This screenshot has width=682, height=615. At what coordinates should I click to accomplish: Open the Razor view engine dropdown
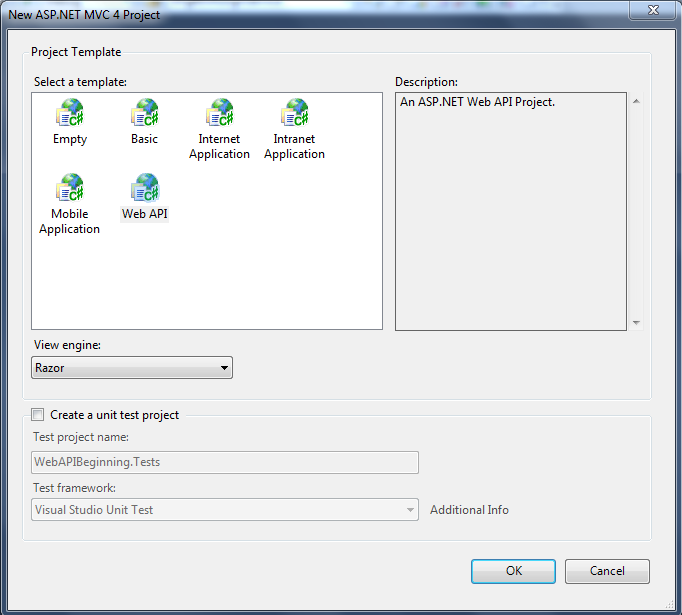pyautogui.click(x=132, y=368)
